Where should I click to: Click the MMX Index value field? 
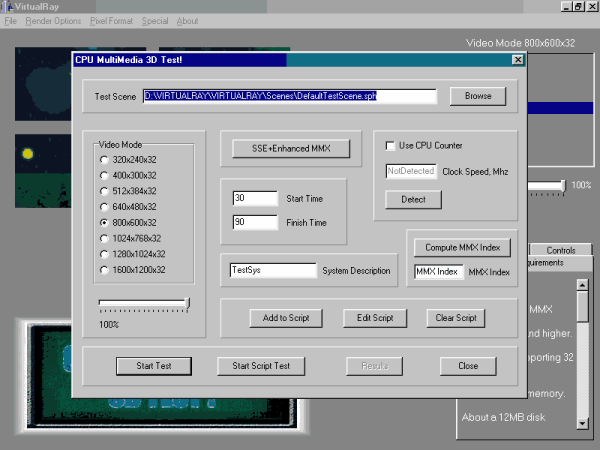pos(439,272)
